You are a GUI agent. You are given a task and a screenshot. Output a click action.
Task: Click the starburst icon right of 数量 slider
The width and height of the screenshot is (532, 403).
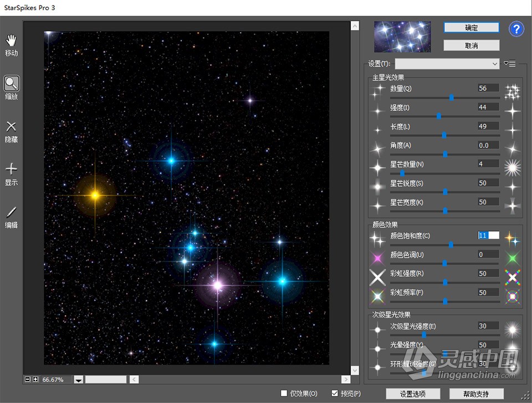point(512,91)
